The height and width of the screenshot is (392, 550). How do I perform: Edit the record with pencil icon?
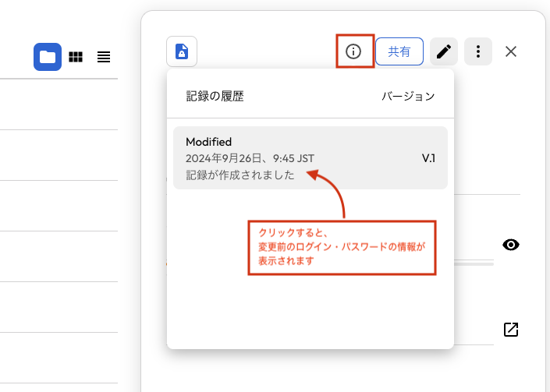444,51
